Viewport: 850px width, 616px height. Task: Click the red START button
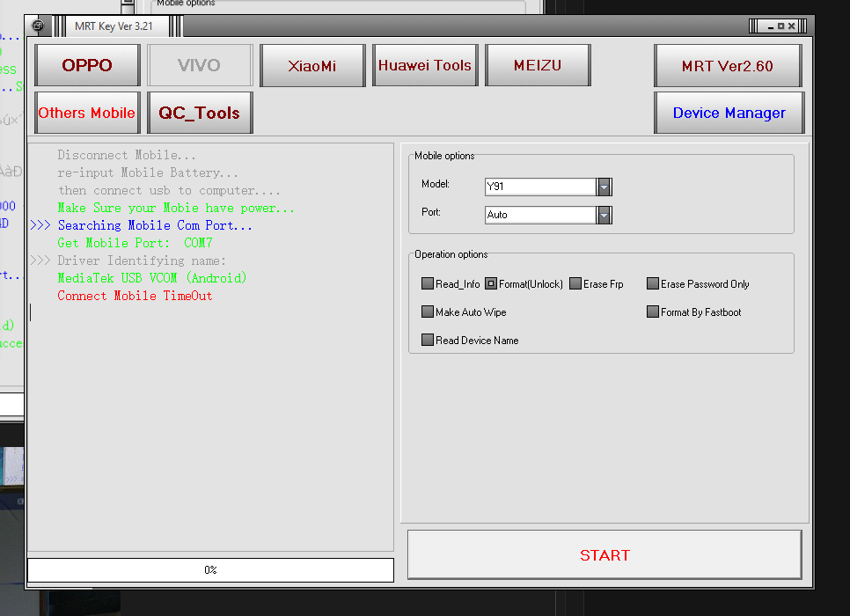(605, 554)
